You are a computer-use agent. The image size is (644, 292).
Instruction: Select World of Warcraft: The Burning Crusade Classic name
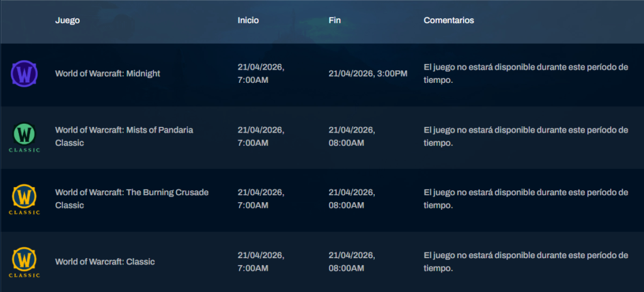pos(131,198)
